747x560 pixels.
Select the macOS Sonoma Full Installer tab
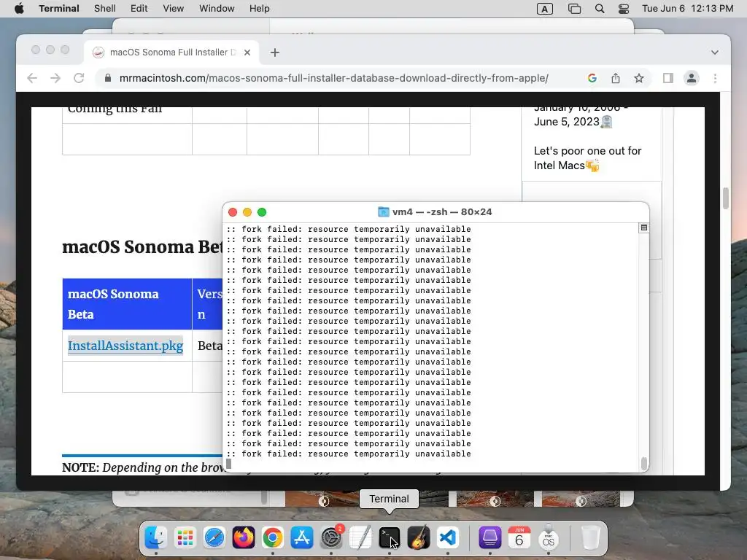(172, 52)
